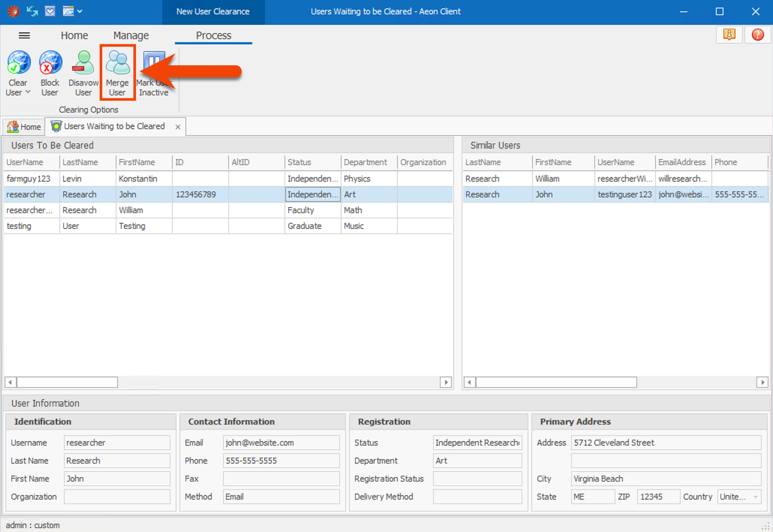Viewport: 773px width, 532px height.
Task: Open the Home document tab
Action: (24, 127)
